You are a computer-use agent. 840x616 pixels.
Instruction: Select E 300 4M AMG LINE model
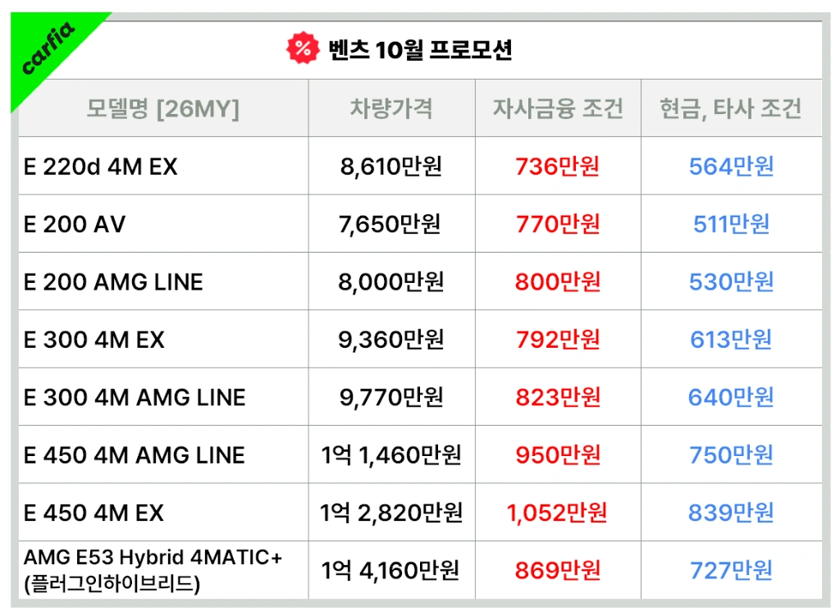pyautogui.click(x=135, y=398)
